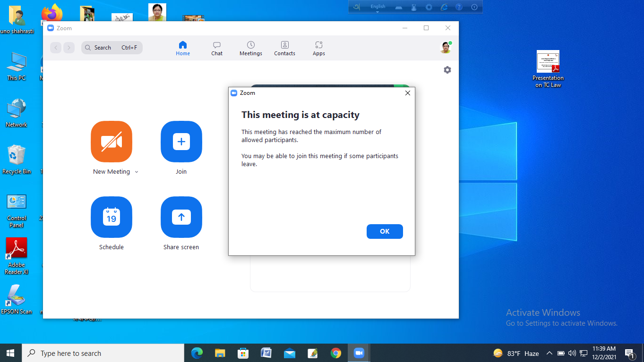Viewport: 644px width, 362px height.
Task: Close the meeting capacity dialog
Action: click(408, 93)
